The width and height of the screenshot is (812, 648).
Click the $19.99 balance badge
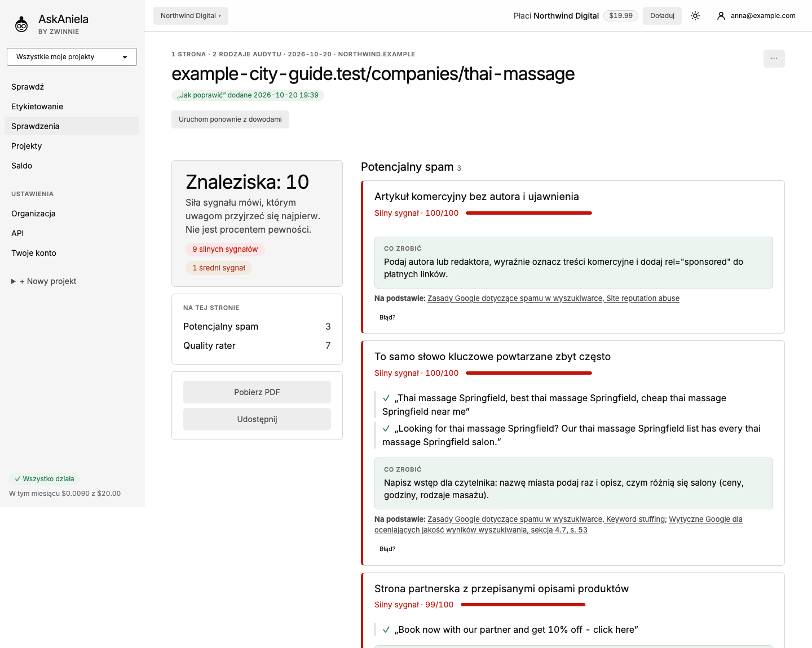pyautogui.click(x=621, y=16)
